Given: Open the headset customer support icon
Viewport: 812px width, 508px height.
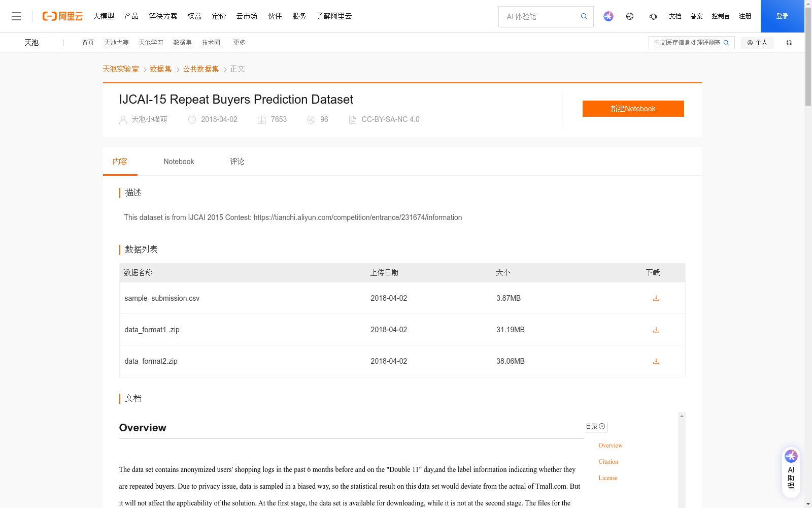Looking at the screenshot, I should tap(653, 16).
